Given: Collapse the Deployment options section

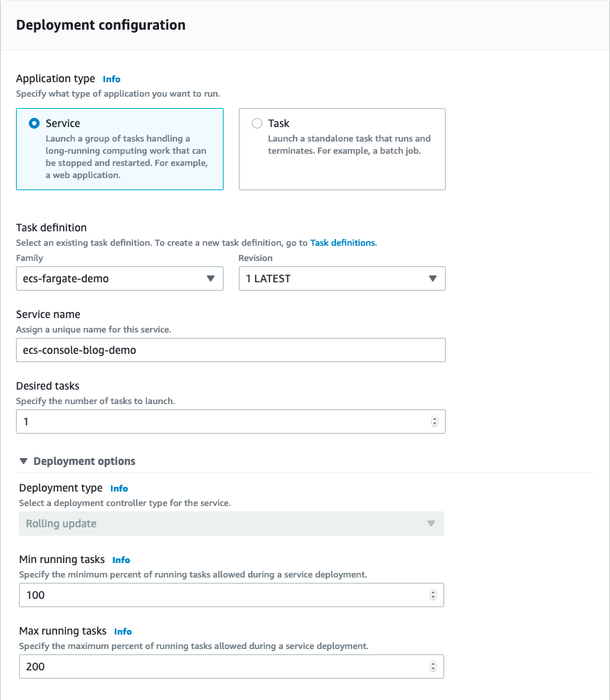Looking at the screenshot, I should click(x=24, y=461).
